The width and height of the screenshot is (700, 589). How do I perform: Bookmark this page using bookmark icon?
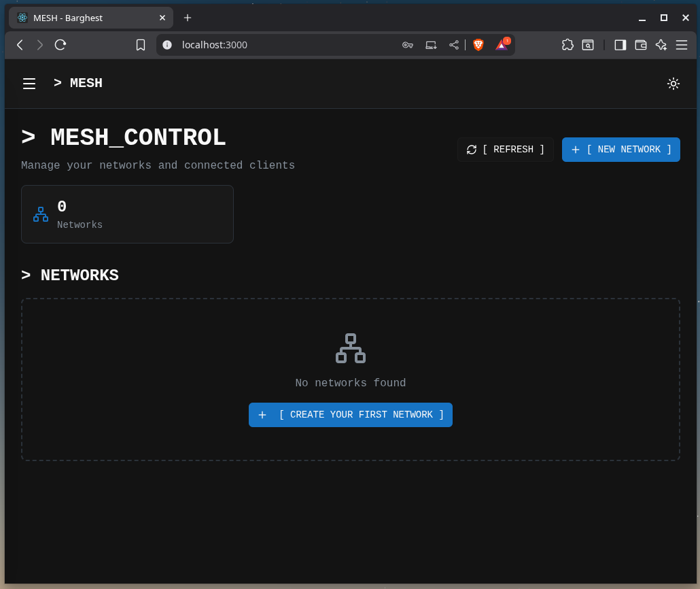[141, 45]
